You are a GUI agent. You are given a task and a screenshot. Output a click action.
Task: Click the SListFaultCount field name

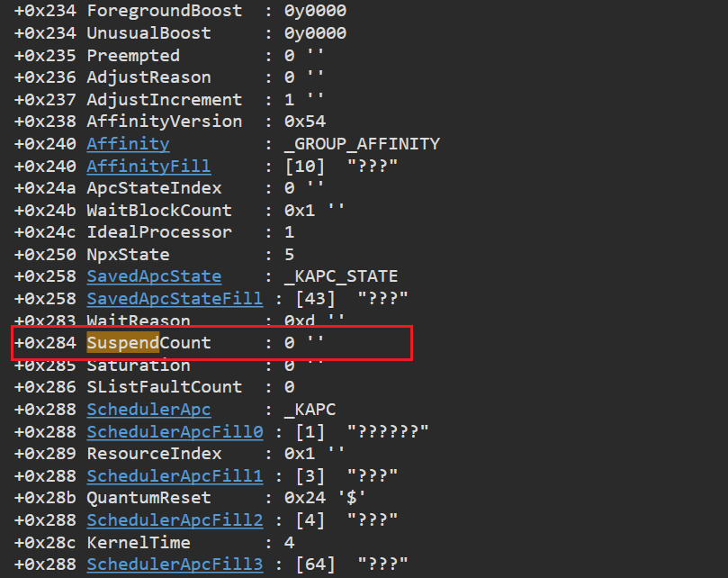[165, 386]
